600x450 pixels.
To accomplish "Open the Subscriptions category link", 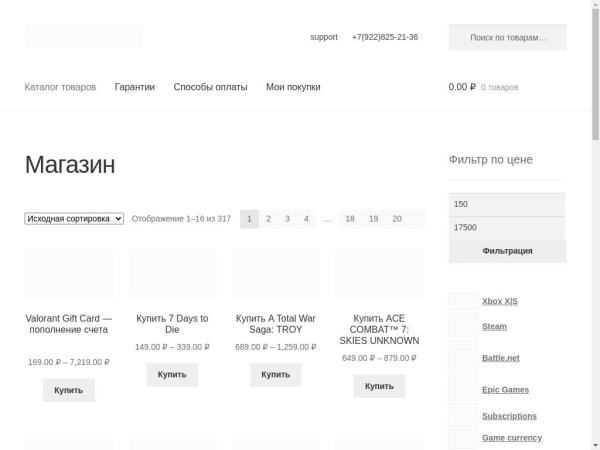I will (x=509, y=416).
